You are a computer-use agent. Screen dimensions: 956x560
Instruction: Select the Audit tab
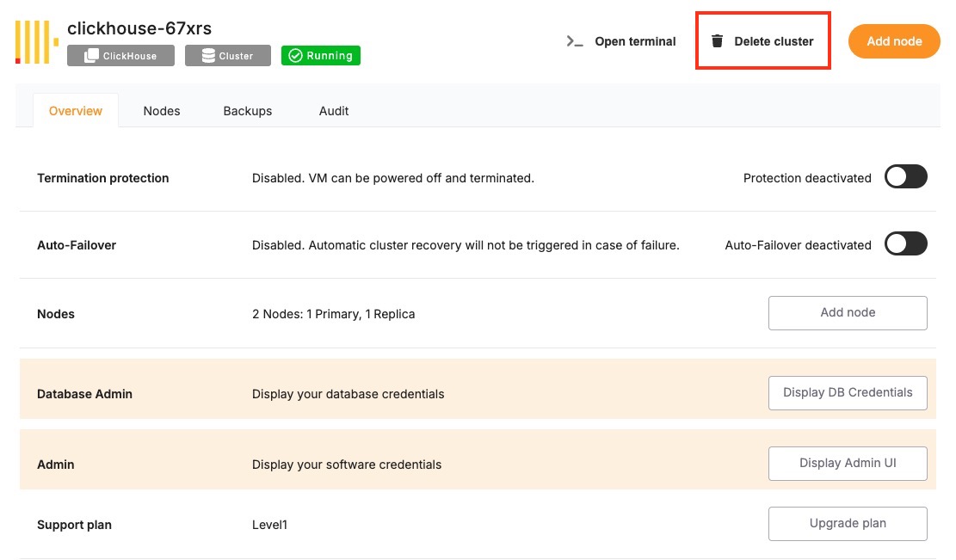(334, 111)
